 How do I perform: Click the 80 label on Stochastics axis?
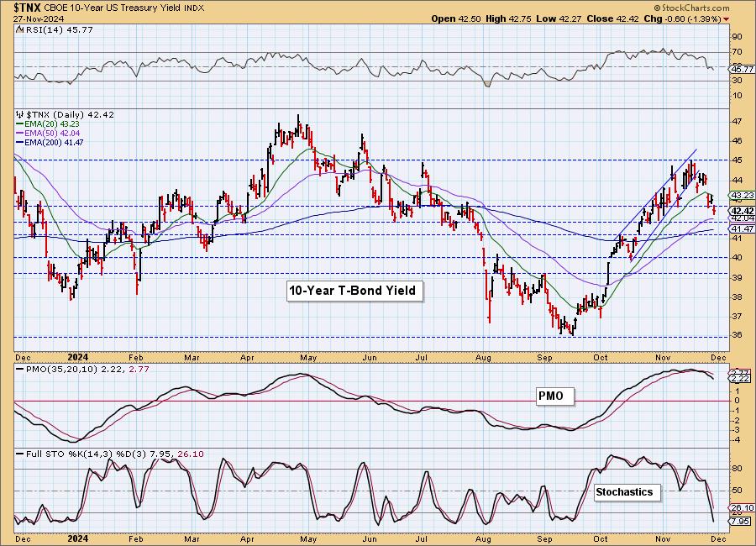(737, 469)
